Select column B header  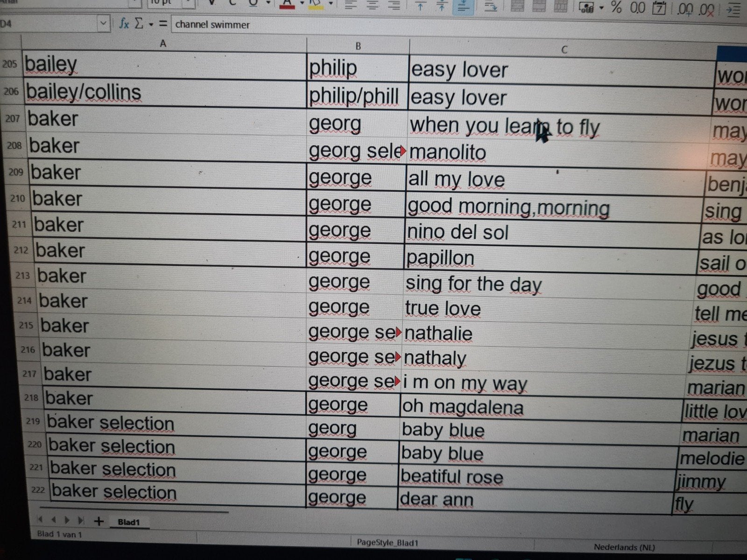(358, 46)
